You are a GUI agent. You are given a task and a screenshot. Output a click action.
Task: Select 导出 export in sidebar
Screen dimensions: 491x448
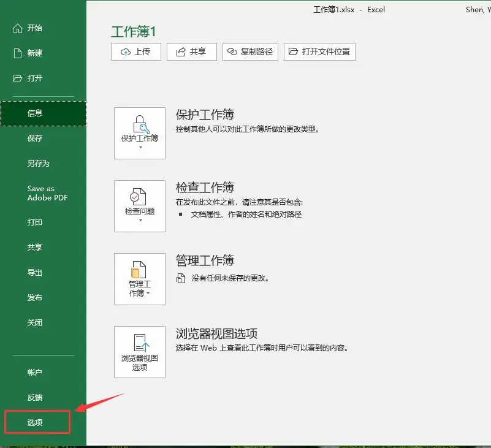tap(35, 273)
